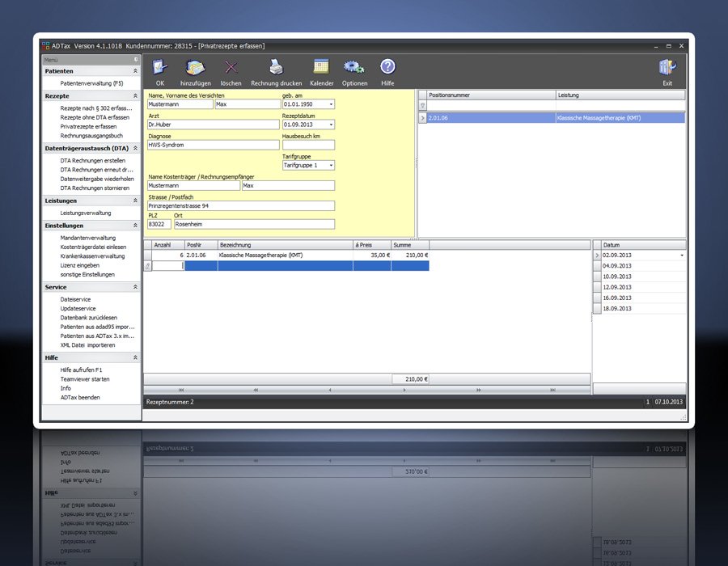Open DTA Rechnungen stornieren
Viewport: 728px width, 566px height.
(x=95, y=188)
